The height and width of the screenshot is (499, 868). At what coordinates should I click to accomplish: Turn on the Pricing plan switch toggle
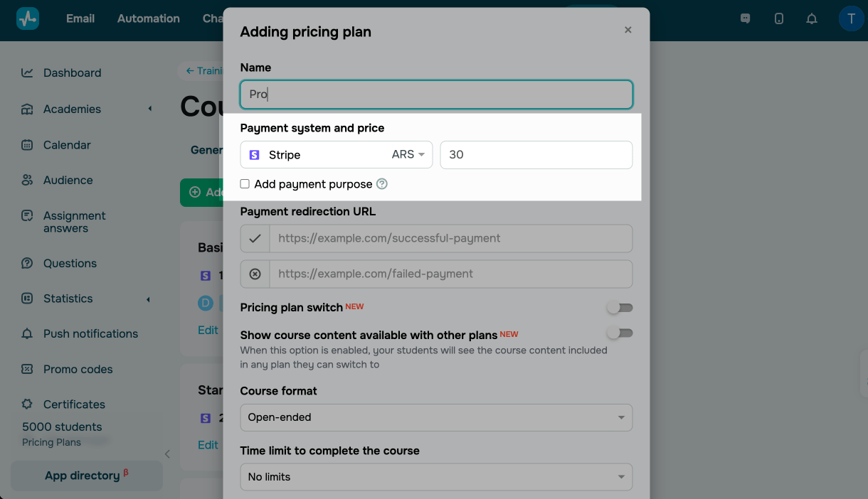click(619, 308)
